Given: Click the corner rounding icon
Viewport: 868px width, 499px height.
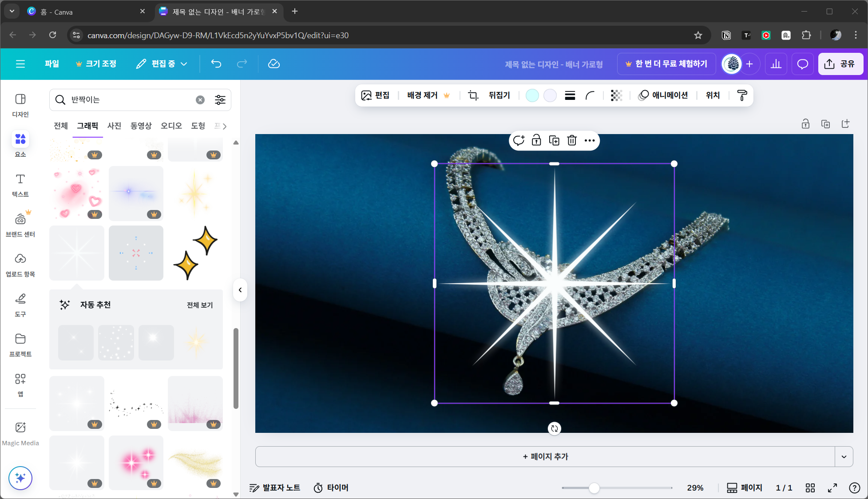Looking at the screenshot, I should tap(590, 95).
